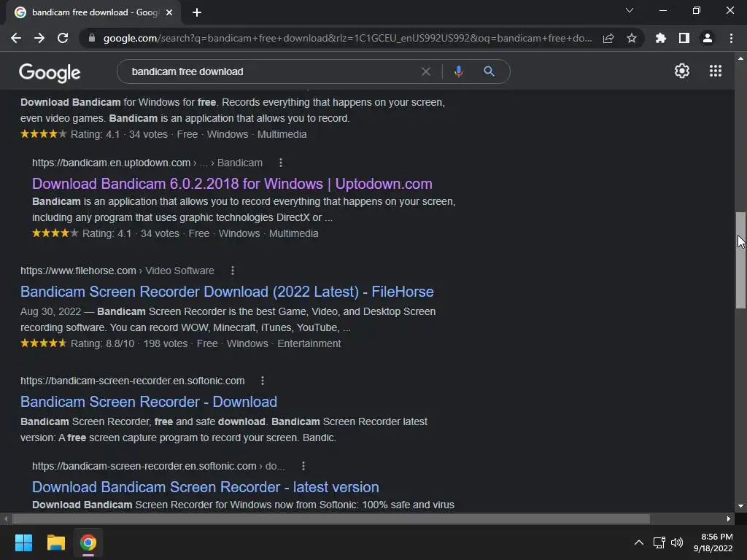This screenshot has height=560, width=747.
Task: Submit search with the magnifier icon
Action: (x=489, y=71)
